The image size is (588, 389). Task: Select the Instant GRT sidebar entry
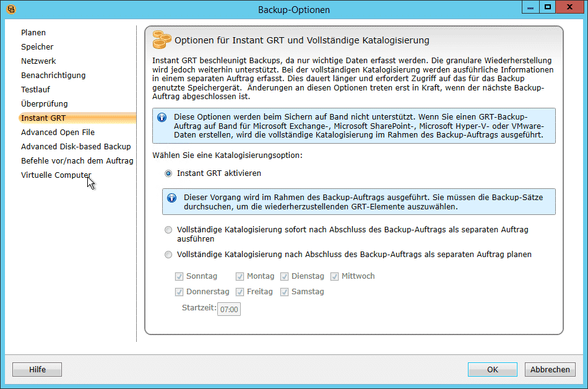[77, 118]
